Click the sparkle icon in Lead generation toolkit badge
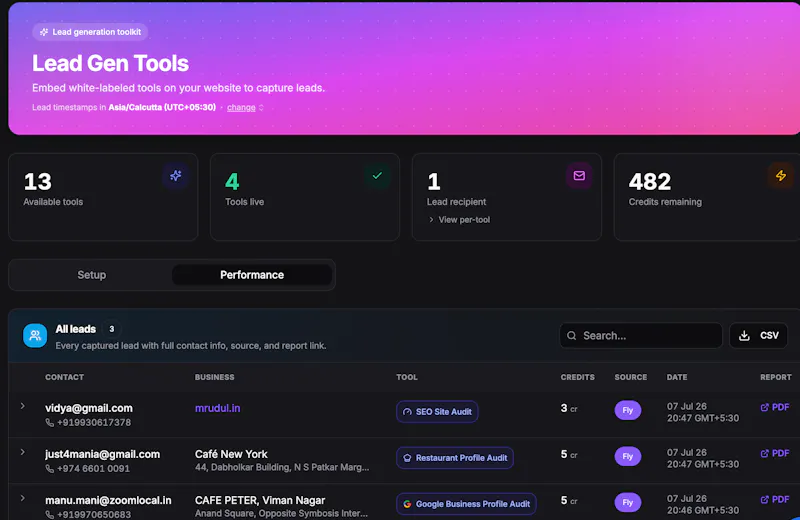Screen dimensions: 800x520 click(44, 32)
